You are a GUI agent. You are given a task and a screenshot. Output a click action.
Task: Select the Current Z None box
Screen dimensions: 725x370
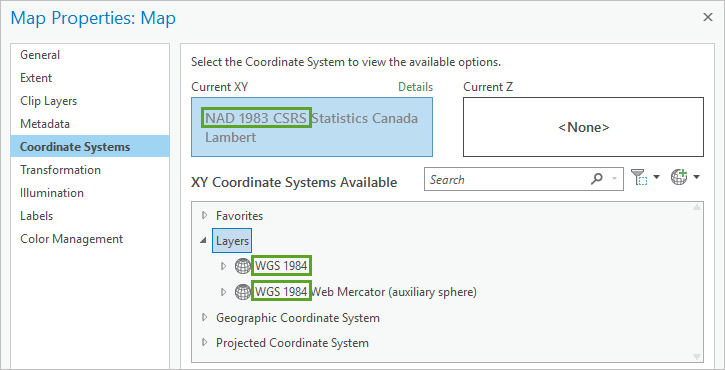[x=584, y=127]
